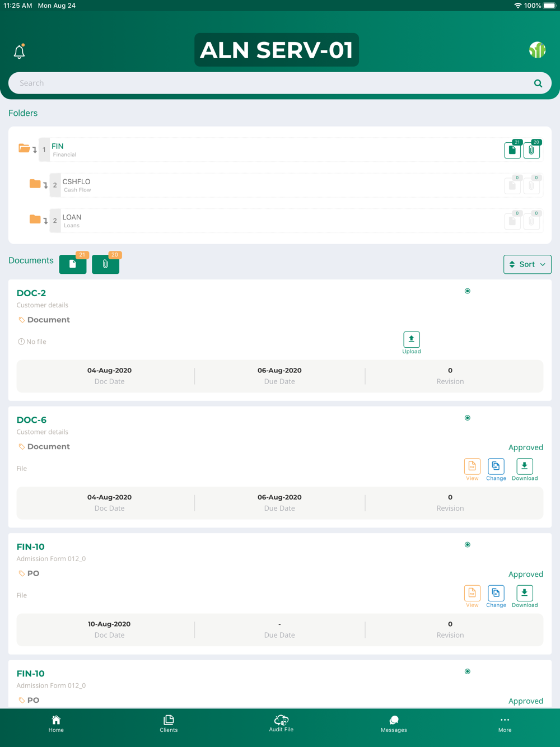The height and width of the screenshot is (747, 560).
Task: Select the DOC-6 radio button
Action: point(468,418)
